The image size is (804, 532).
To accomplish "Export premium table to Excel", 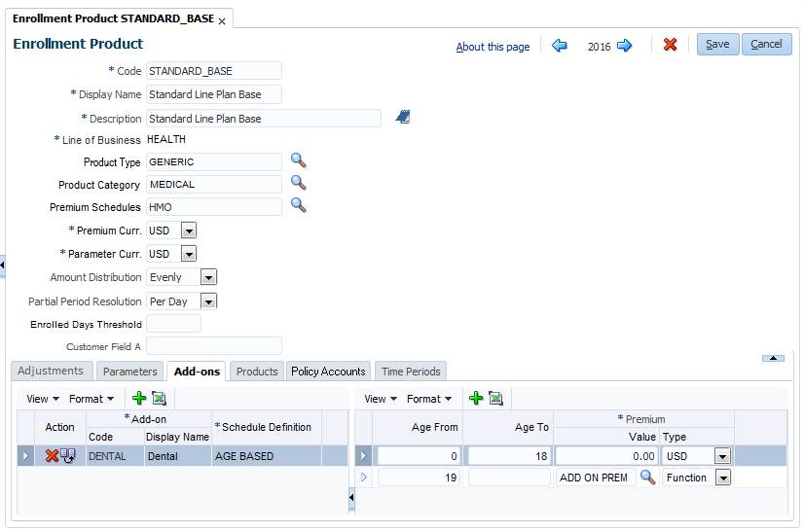I will point(495,398).
